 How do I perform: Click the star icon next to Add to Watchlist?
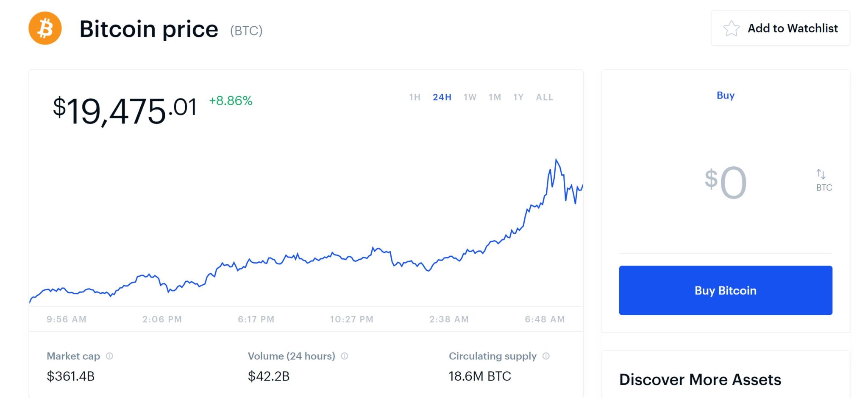tap(731, 28)
